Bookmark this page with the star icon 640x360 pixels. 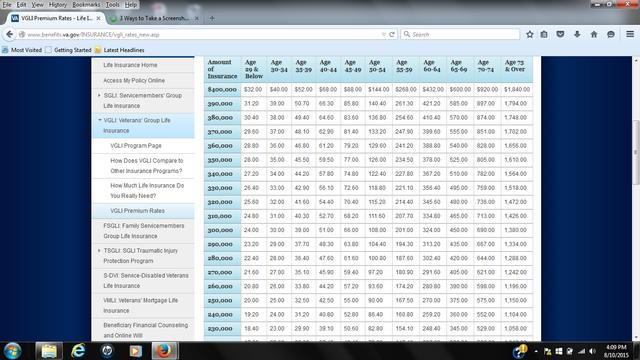(530, 34)
